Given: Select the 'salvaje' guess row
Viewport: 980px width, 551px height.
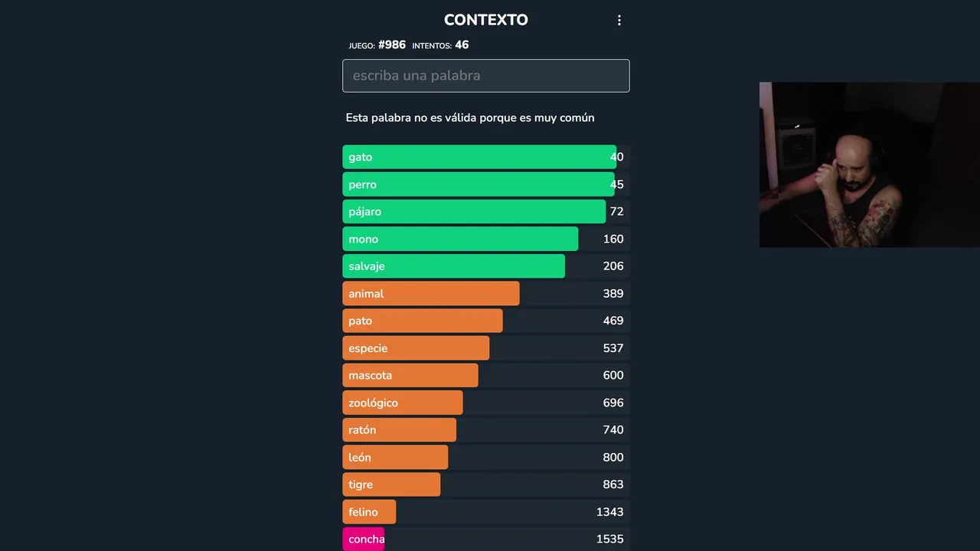Looking at the screenshot, I should point(485,266).
